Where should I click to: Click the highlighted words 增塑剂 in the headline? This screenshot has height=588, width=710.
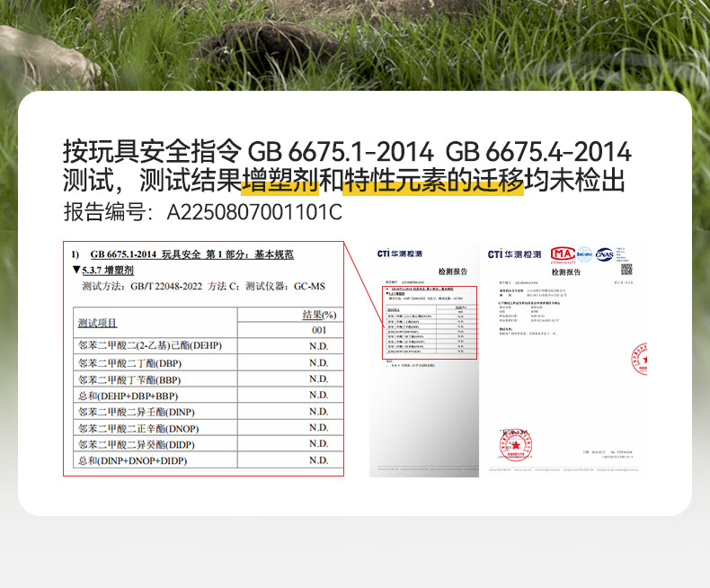pyautogui.click(x=280, y=181)
